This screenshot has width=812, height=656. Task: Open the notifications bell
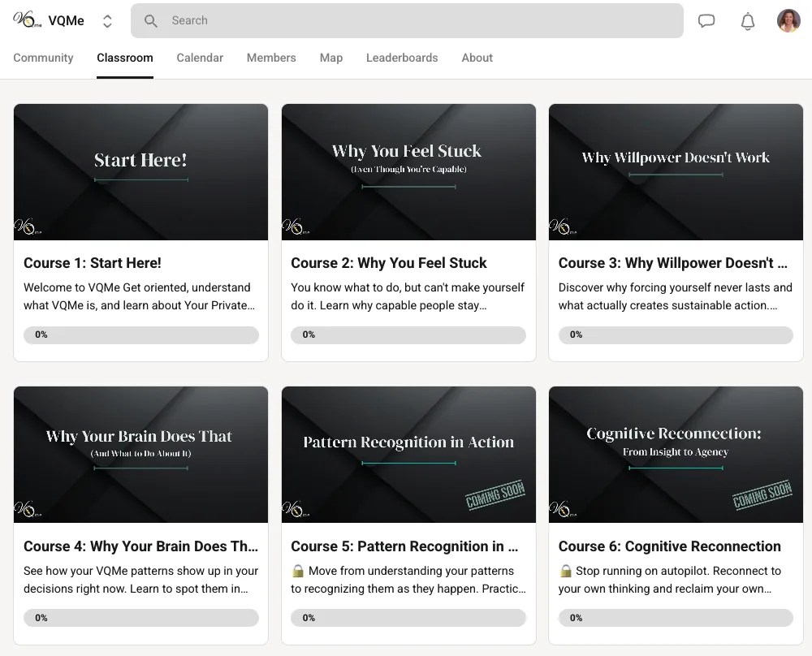[x=747, y=21]
